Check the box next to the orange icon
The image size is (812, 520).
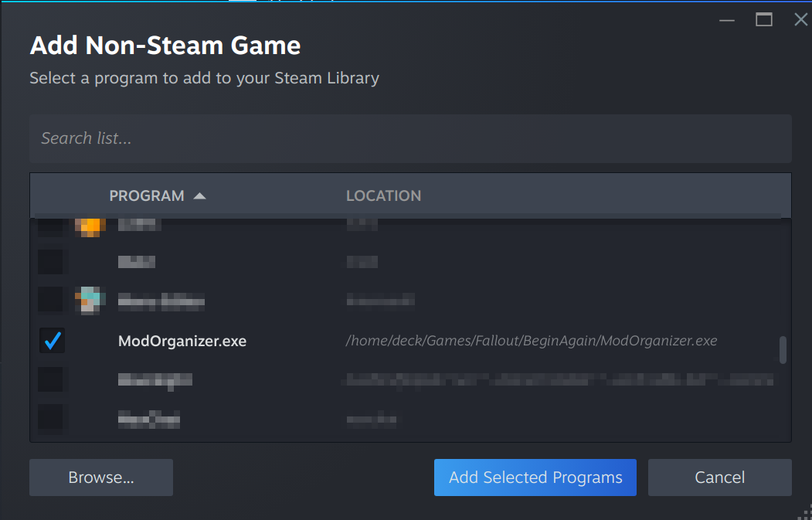(x=52, y=226)
